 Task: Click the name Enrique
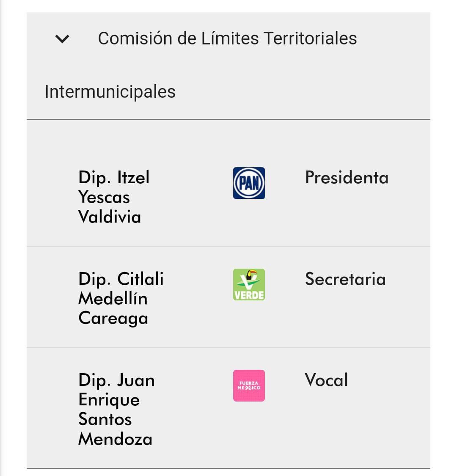coord(109,400)
